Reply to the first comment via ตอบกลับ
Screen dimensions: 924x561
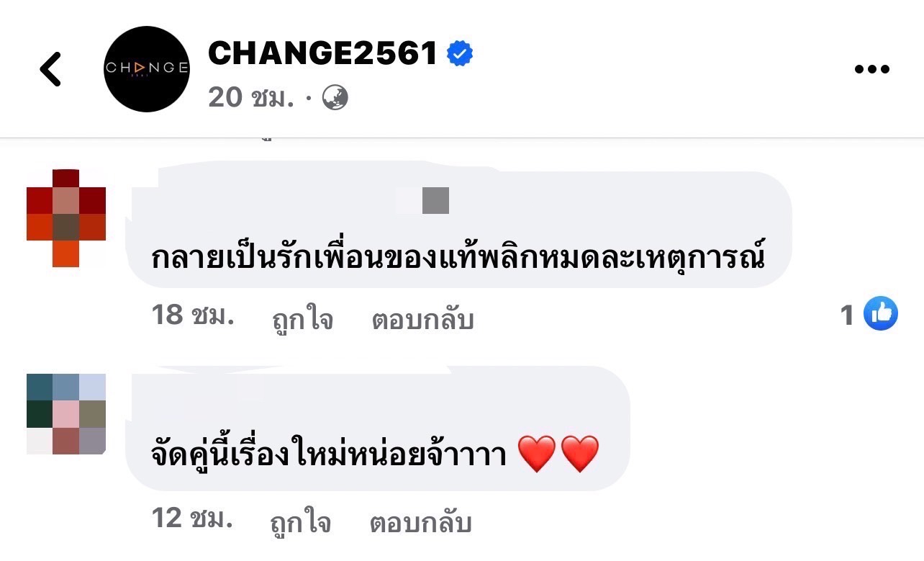(x=422, y=319)
